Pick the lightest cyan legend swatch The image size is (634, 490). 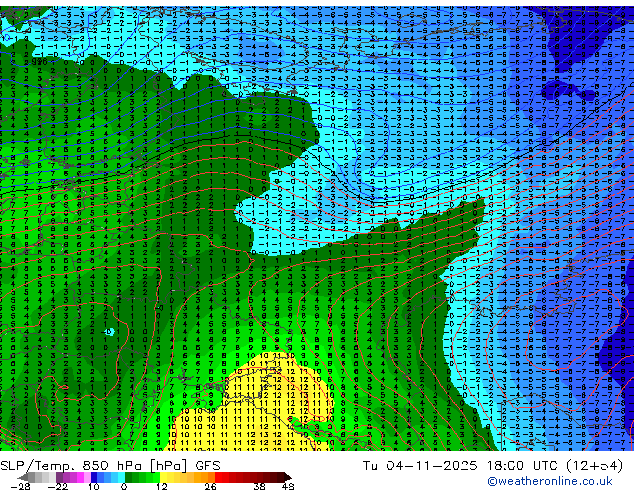point(121,477)
